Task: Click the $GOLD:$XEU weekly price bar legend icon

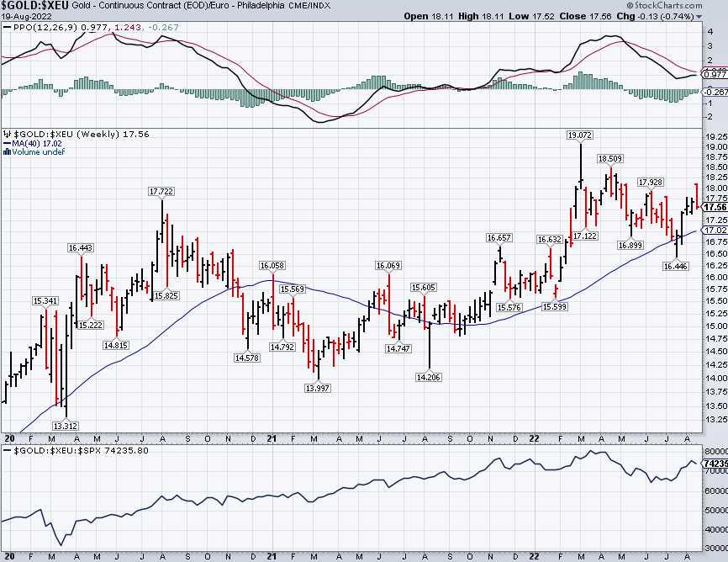Action: click(x=4, y=134)
